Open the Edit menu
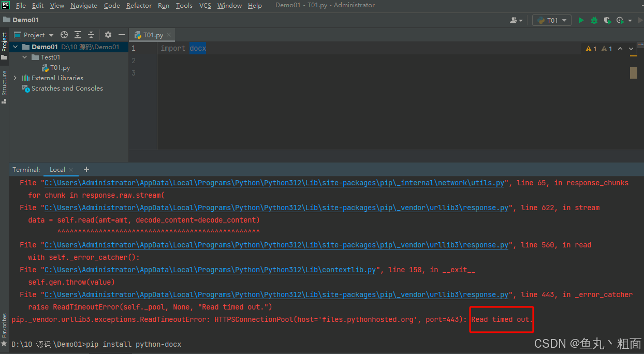Screen dimensions: 644x354 38,5
